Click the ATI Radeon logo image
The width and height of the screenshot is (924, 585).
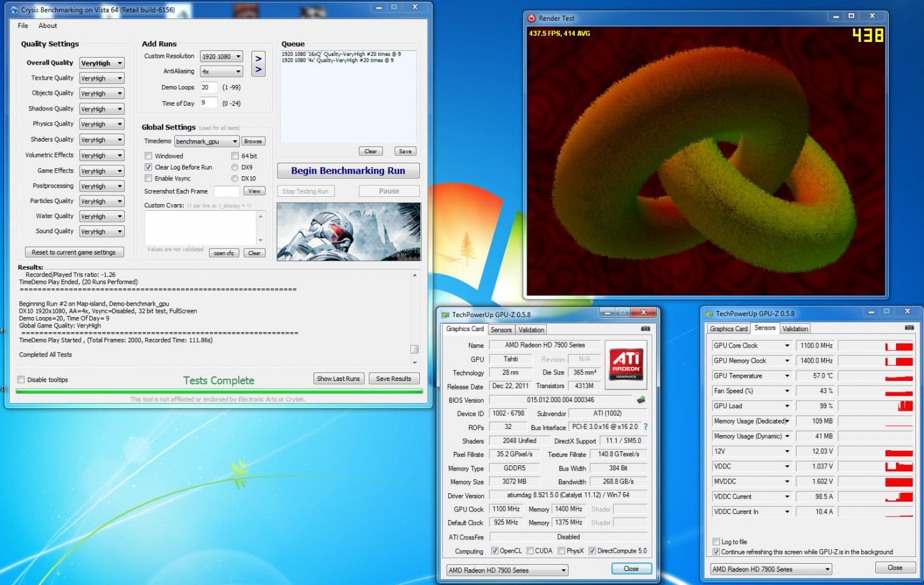click(x=626, y=364)
